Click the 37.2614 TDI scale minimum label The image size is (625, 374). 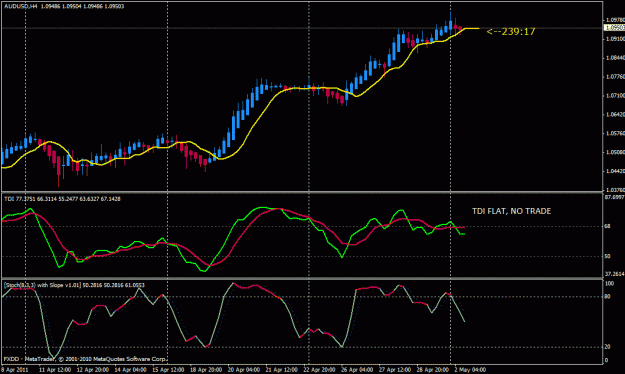pos(614,274)
